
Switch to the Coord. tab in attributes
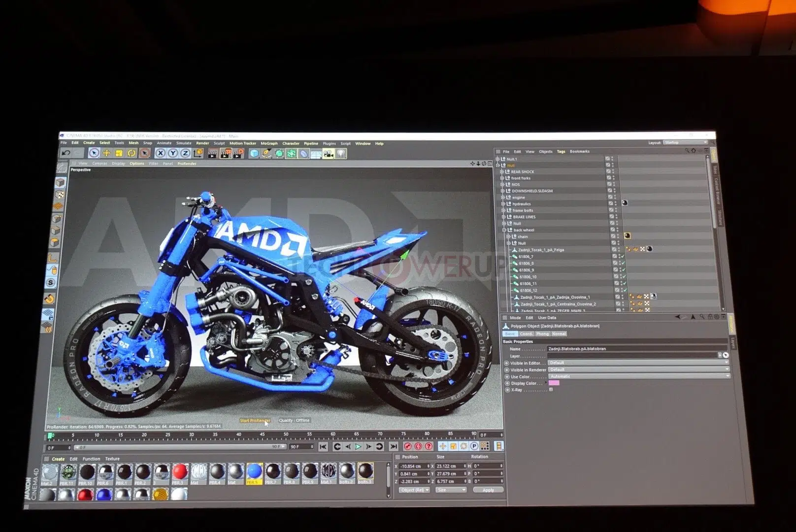point(526,333)
